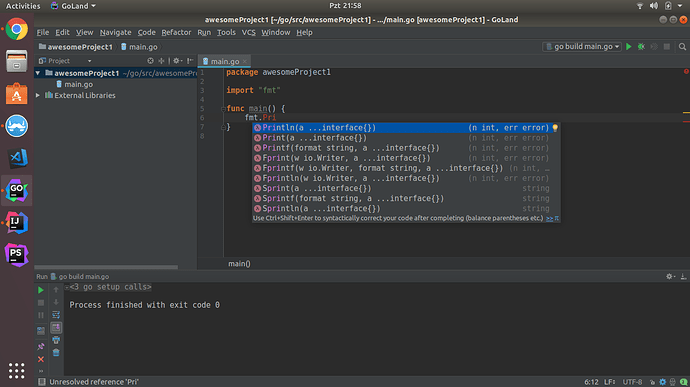Click the lightbulb in completion popup

point(555,128)
